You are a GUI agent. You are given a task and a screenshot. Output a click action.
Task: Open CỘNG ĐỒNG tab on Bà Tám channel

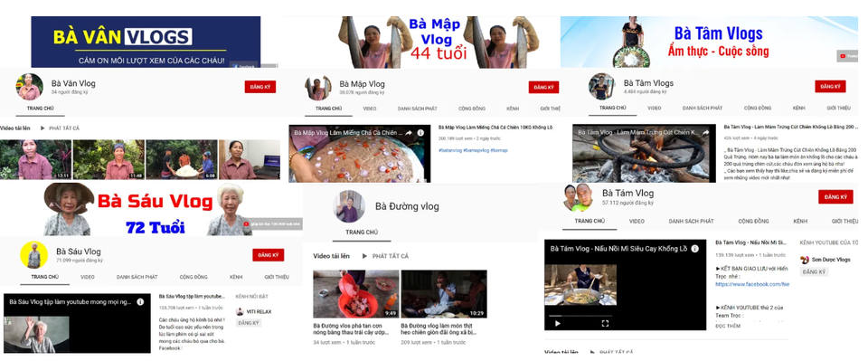point(753,221)
